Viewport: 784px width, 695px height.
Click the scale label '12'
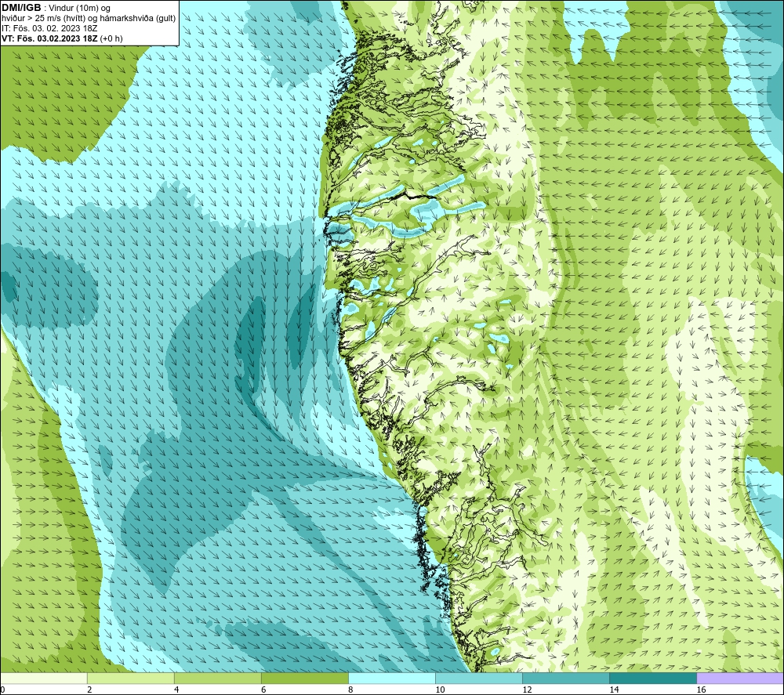click(527, 690)
